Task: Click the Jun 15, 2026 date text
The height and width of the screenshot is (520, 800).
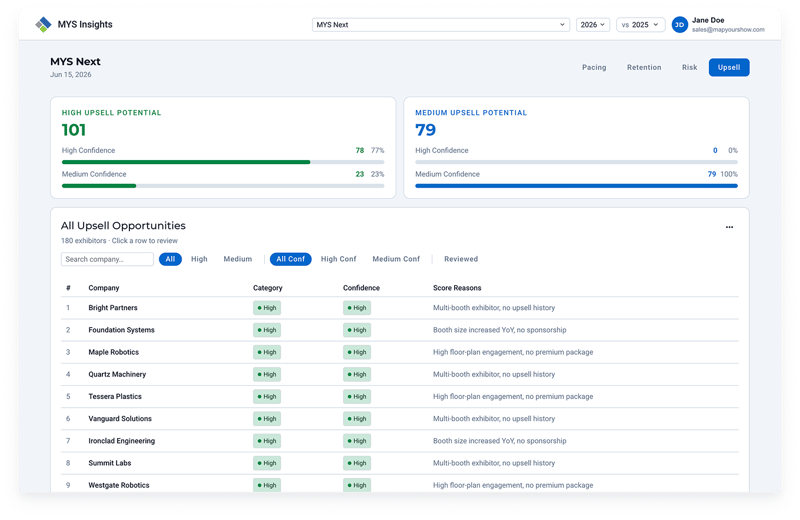Action: click(70, 75)
